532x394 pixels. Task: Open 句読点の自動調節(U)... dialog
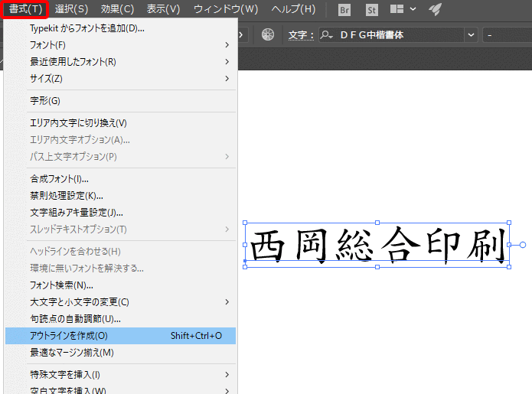tap(120, 319)
